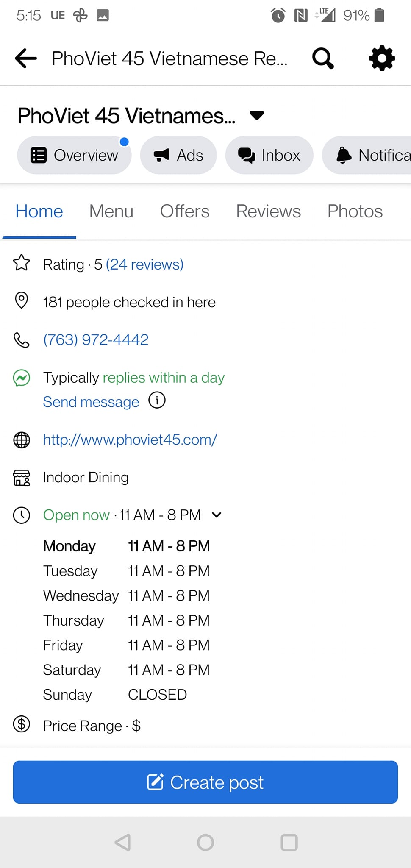
Task: Tap the alarm clock status icon
Action: 278,16
